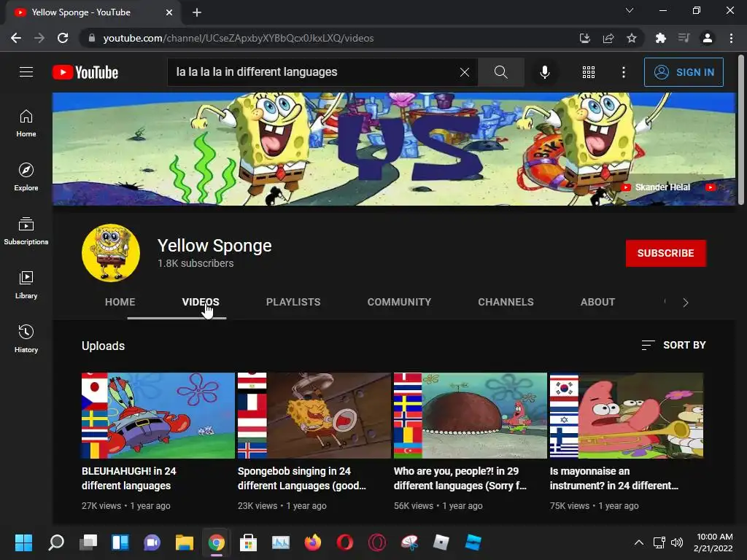Open Skander Helal banner link
This screenshot has height=560, width=747.
click(x=656, y=187)
